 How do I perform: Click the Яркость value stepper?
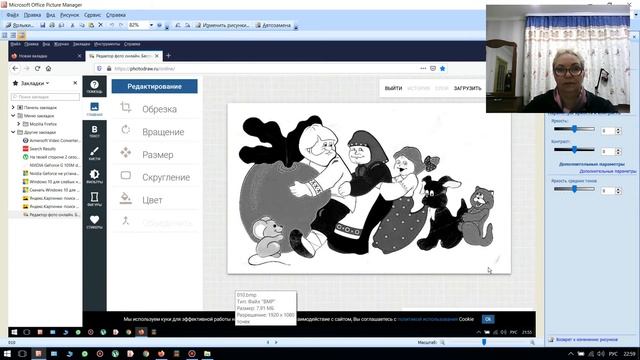[618, 131]
